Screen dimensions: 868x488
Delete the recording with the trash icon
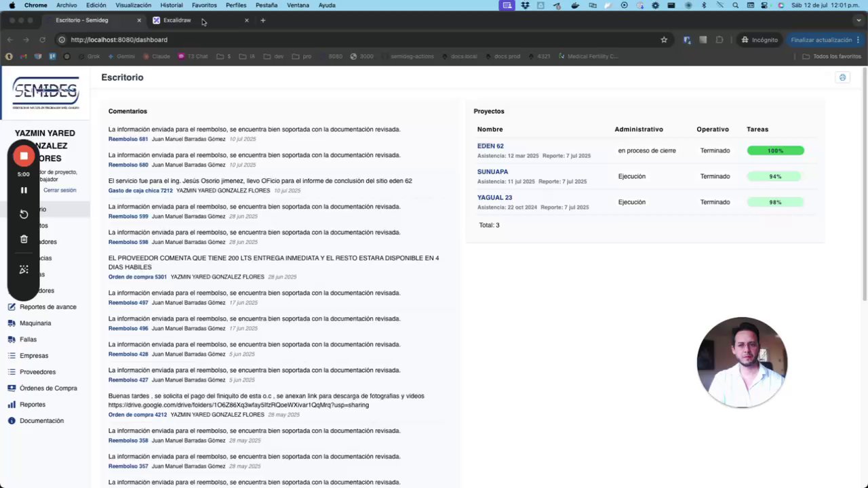[x=24, y=239]
